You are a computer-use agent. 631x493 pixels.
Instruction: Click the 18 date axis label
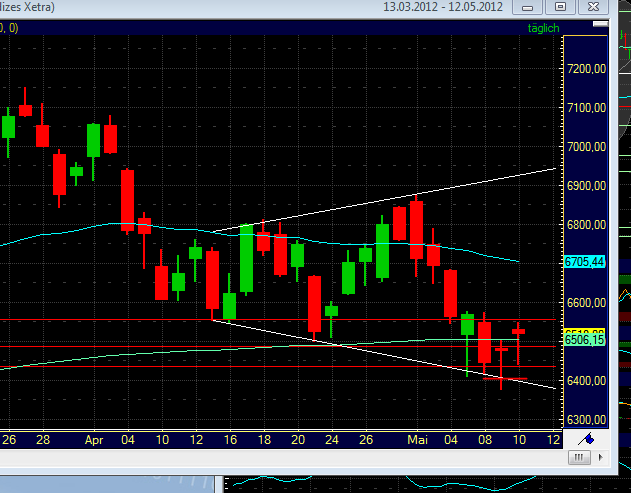(x=264, y=440)
